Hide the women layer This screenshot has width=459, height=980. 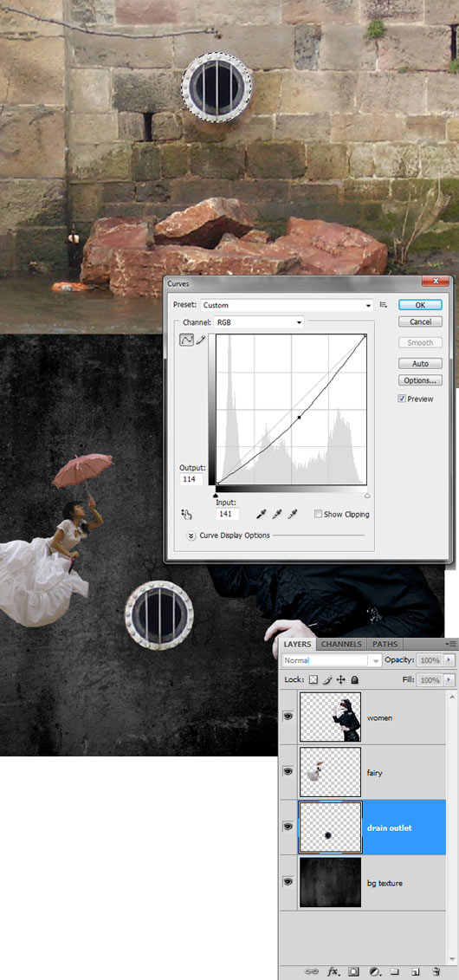(288, 717)
